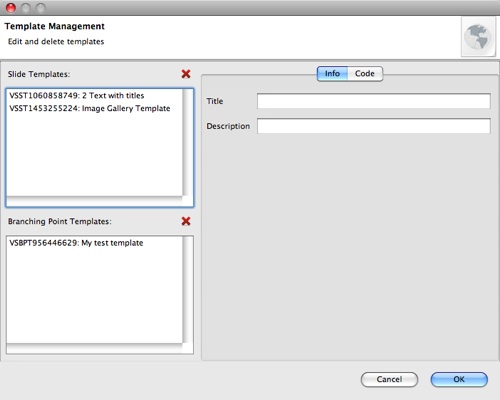
Task: Switch to the Code tab
Action: pyautogui.click(x=365, y=73)
